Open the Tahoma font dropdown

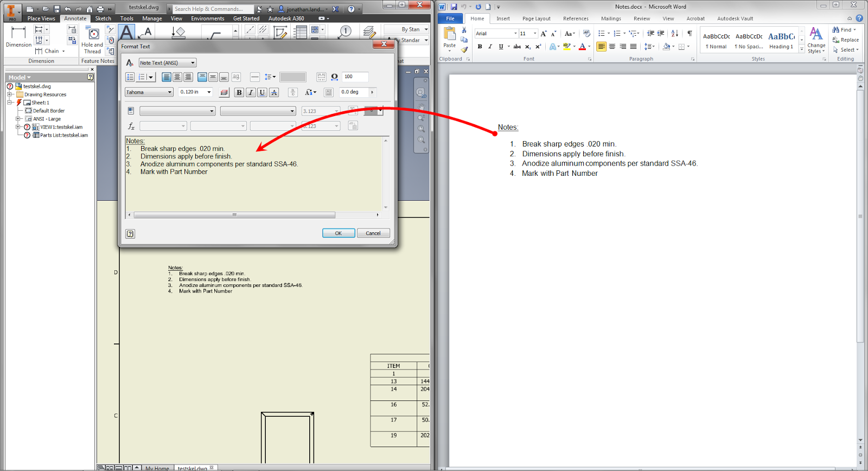[169, 92]
